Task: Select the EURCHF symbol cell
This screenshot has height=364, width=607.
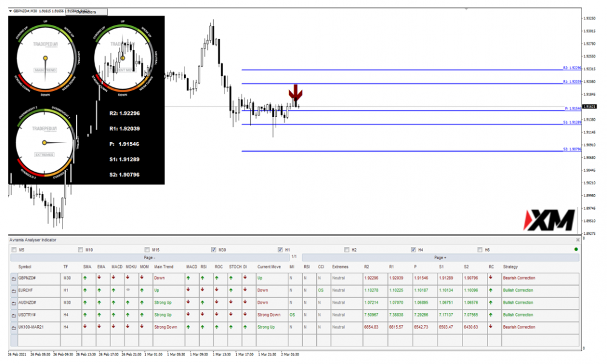Action: [x=39, y=291]
